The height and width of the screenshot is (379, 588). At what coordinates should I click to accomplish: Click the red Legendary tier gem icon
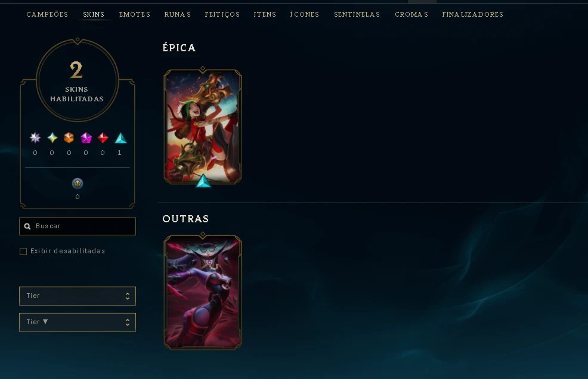pyautogui.click(x=103, y=138)
